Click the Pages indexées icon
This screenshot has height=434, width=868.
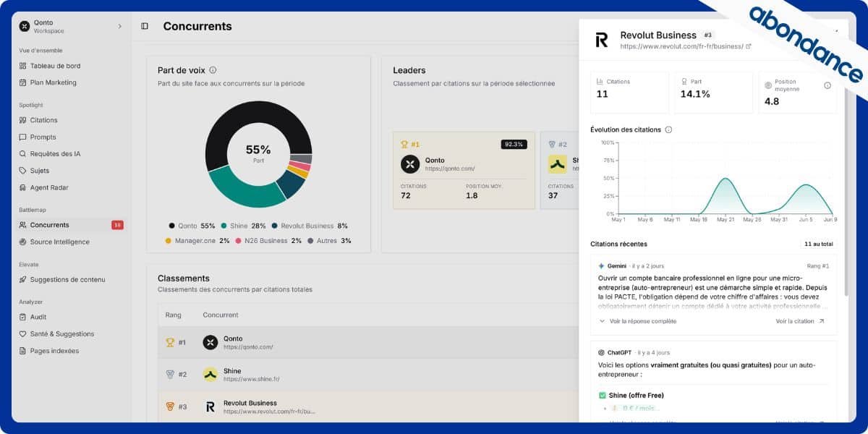tap(23, 351)
